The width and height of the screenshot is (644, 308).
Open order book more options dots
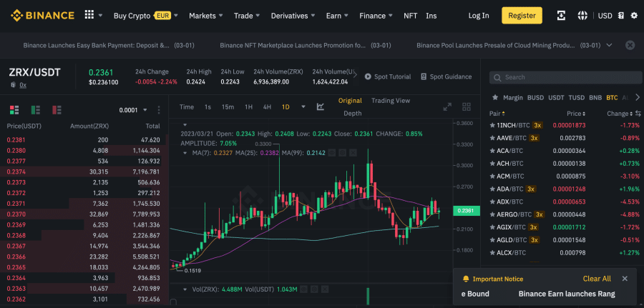click(159, 110)
